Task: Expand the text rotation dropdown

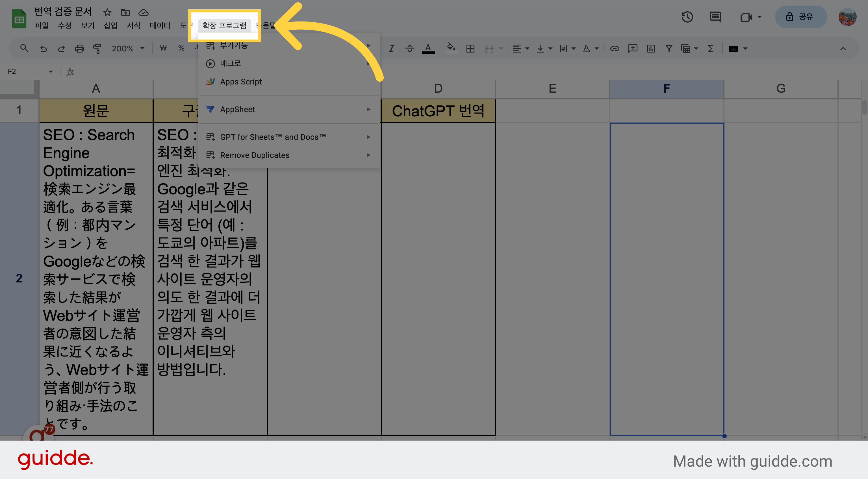Action: (597, 49)
